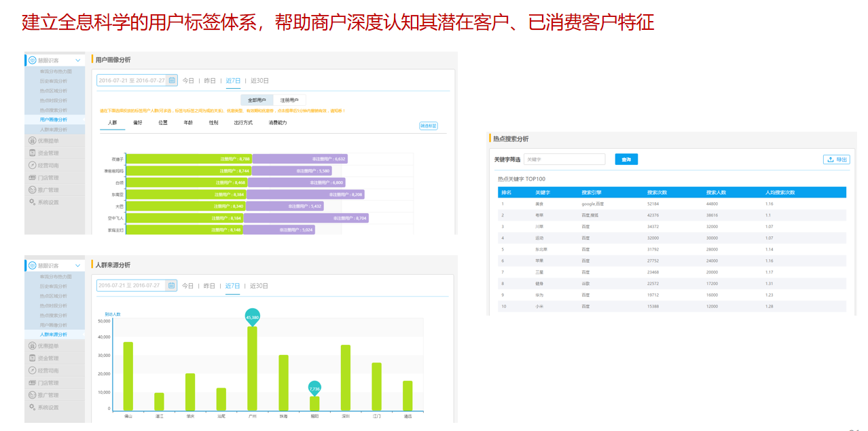
Task: Switch to 全部用户 toggle option
Action: (x=257, y=100)
